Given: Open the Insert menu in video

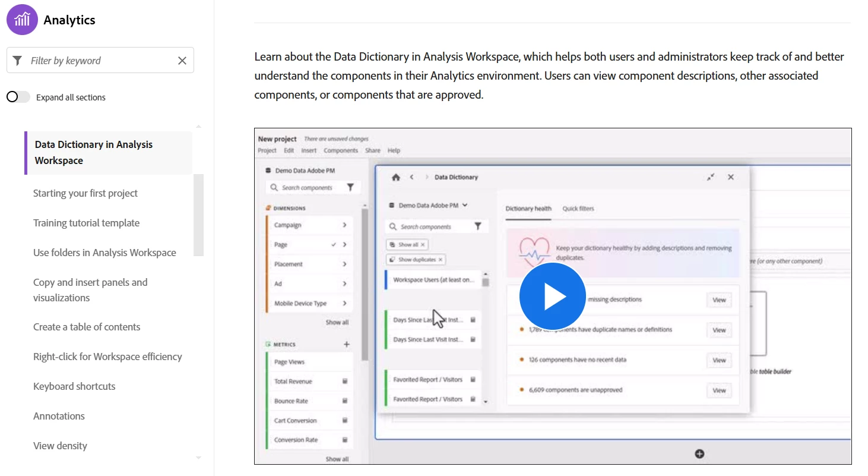Looking at the screenshot, I should click(309, 150).
